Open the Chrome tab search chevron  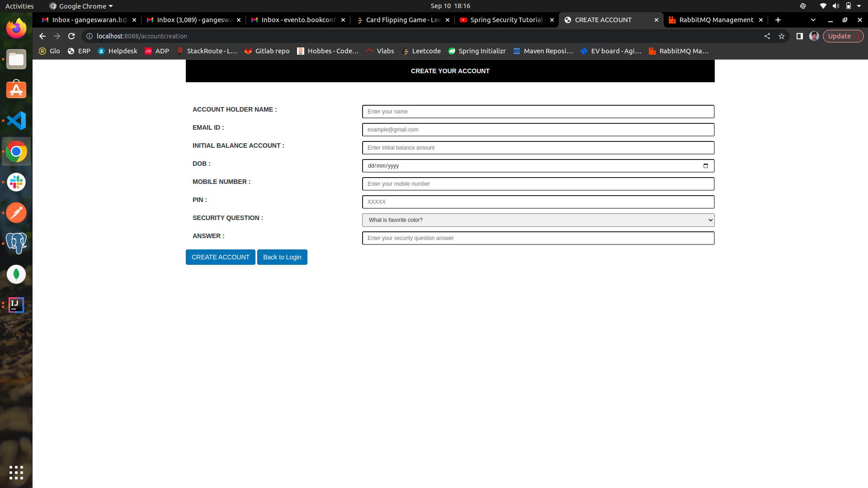click(x=813, y=20)
